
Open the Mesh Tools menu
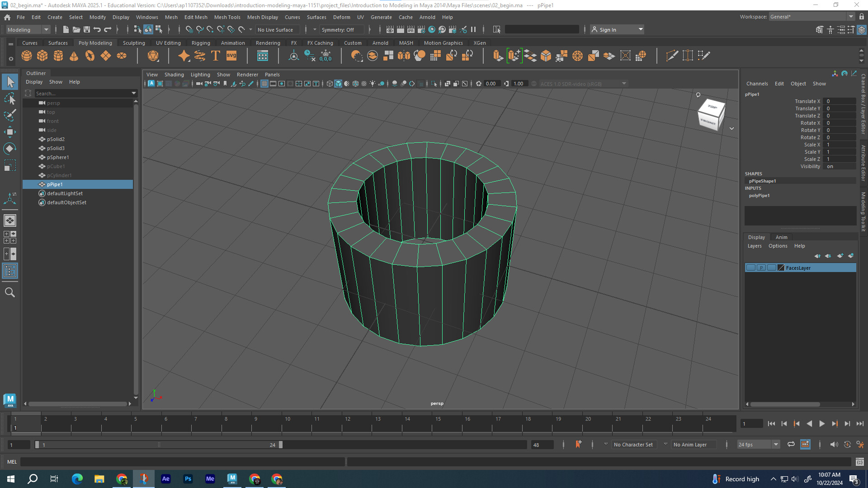[x=227, y=17]
